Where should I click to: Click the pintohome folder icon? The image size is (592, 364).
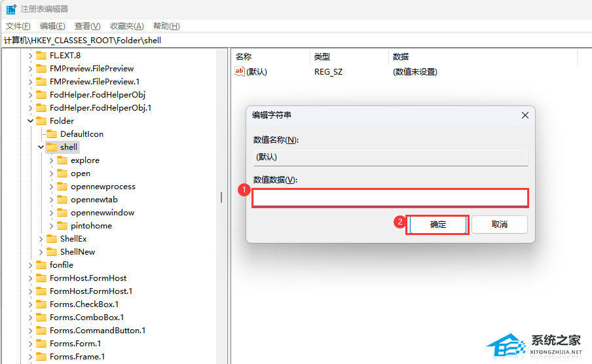[62, 226]
